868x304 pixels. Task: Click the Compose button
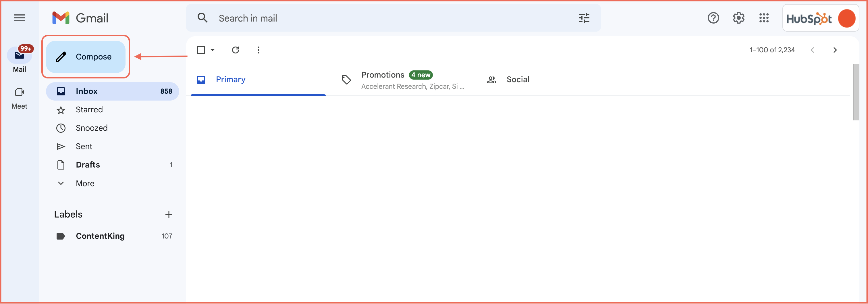[86, 57]
